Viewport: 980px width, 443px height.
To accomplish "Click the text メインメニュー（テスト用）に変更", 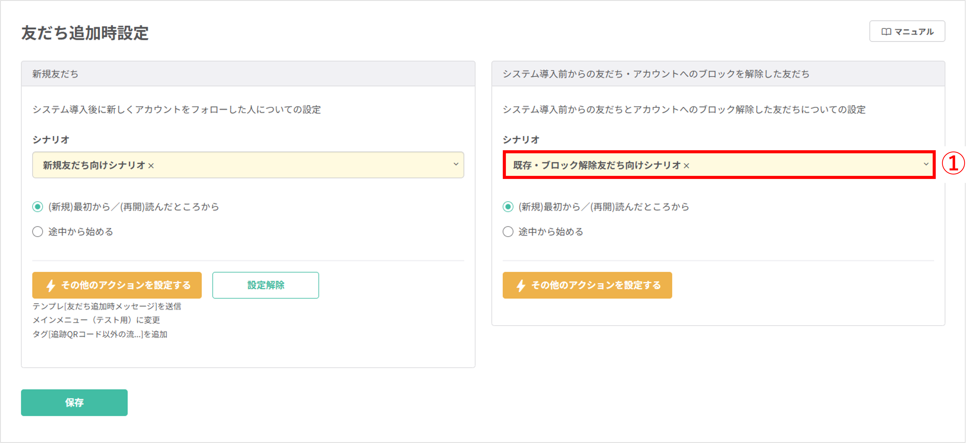I will click(x=96, y=320).
